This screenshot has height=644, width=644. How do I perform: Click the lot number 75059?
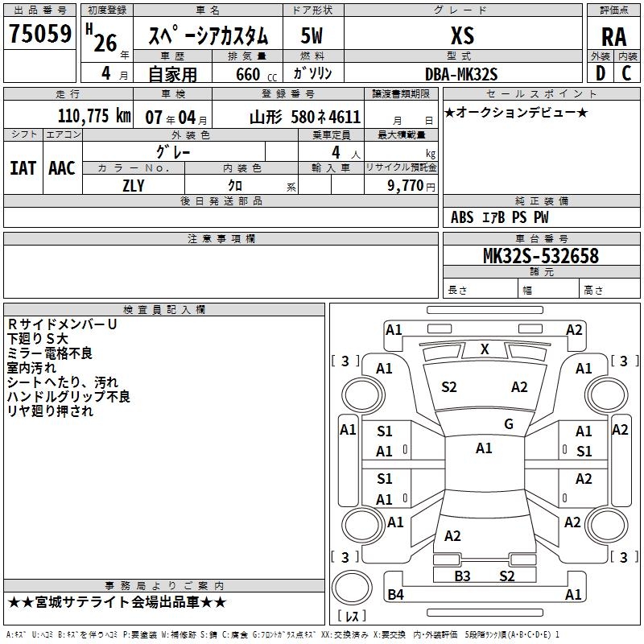coord(39,34)
